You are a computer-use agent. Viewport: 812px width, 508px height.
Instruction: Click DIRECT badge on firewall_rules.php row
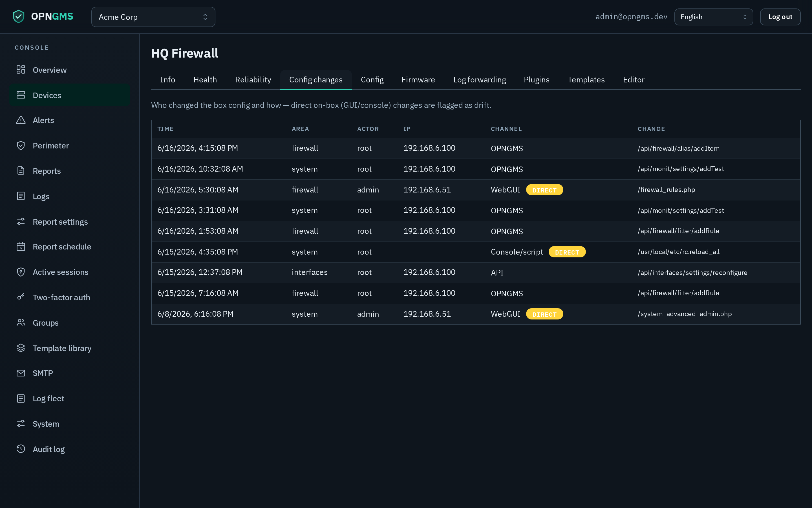544,190
